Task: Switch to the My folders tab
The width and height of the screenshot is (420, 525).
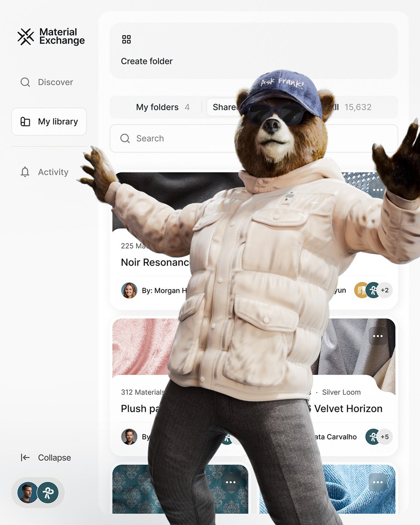Action: (x=163, y=107)
